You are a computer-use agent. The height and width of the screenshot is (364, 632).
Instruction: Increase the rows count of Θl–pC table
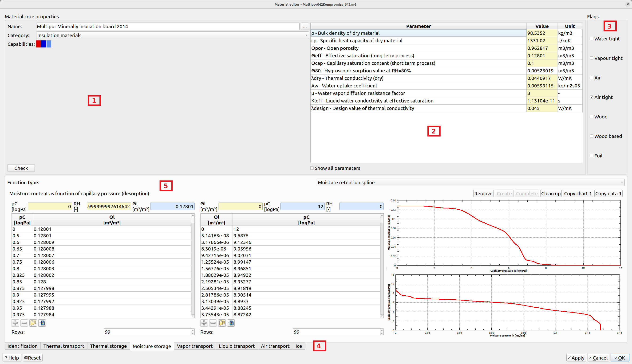[382, 330]
